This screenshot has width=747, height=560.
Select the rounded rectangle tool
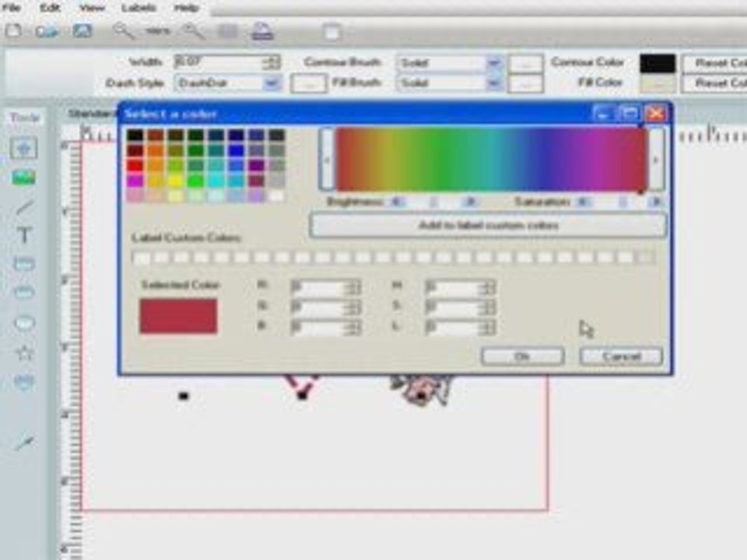(24, 292)
